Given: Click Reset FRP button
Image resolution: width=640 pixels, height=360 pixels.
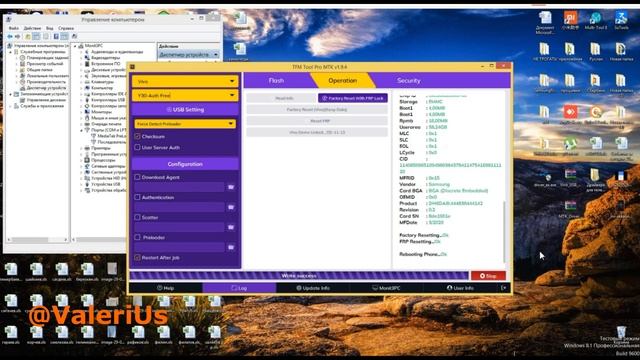Looking at the screenshot, I should [x=317, y=121].
